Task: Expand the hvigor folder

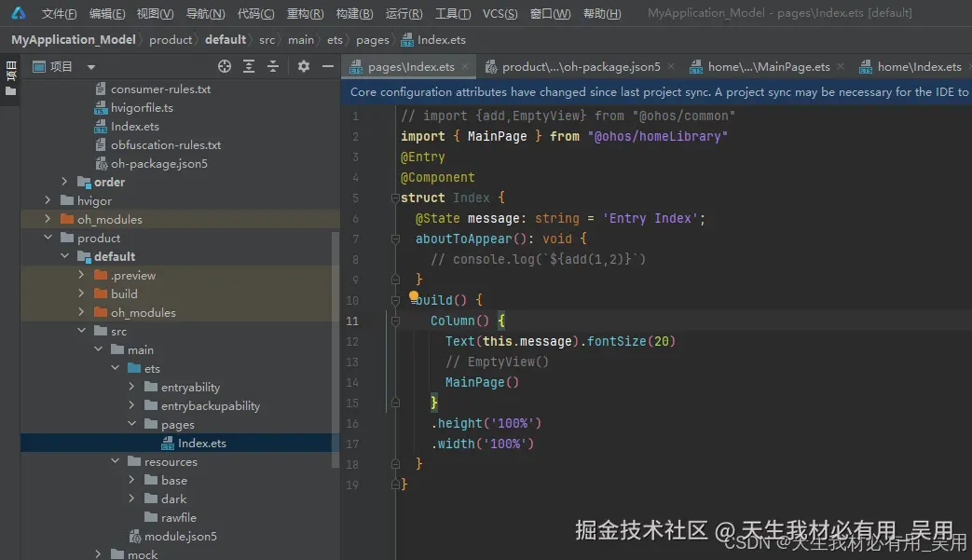Action: [x=48, y=200]
